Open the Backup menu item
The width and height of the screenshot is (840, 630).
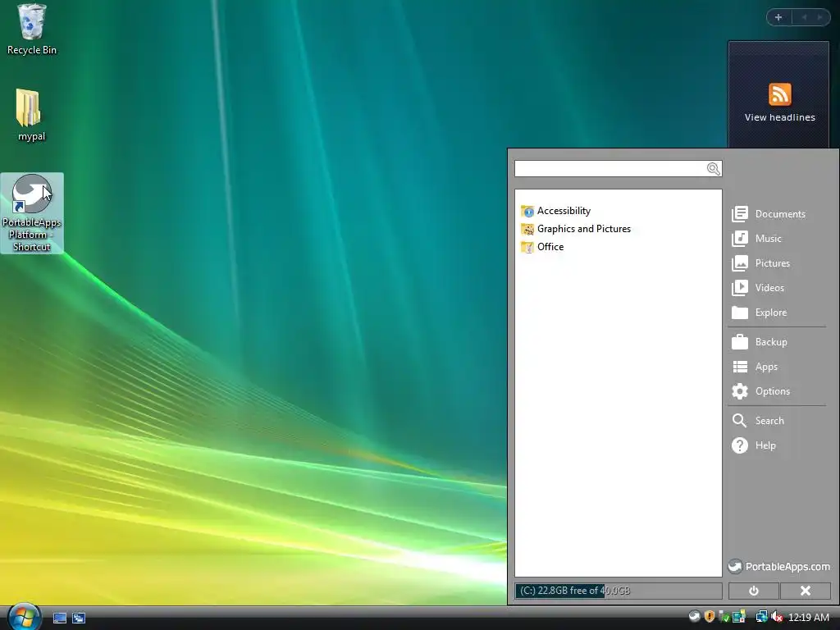click(760, 342)
